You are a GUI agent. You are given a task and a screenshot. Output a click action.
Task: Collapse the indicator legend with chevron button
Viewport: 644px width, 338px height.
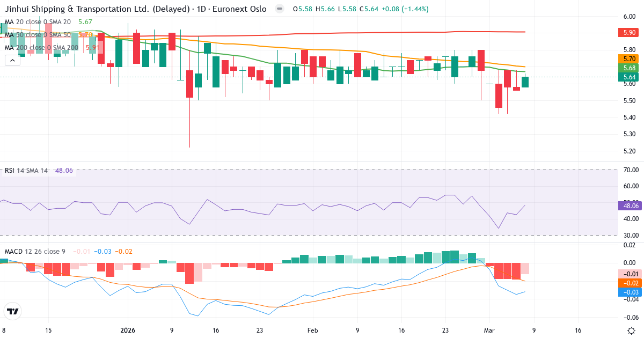13,60
